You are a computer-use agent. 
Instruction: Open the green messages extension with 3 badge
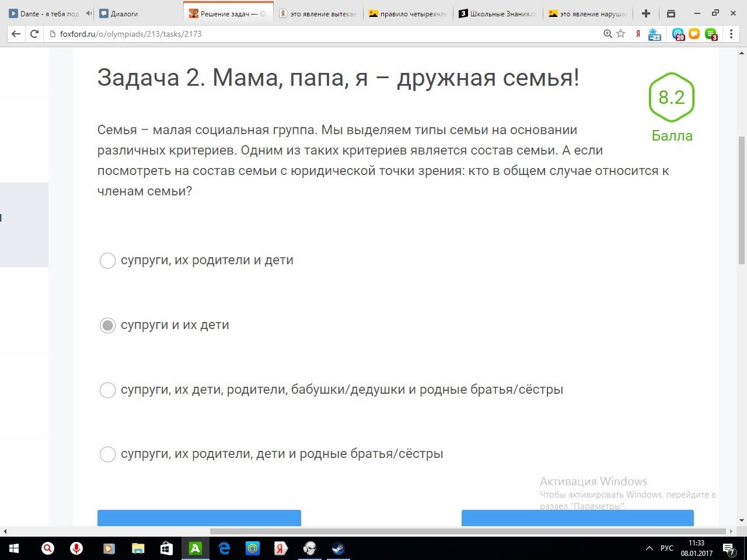click(711, 34)
